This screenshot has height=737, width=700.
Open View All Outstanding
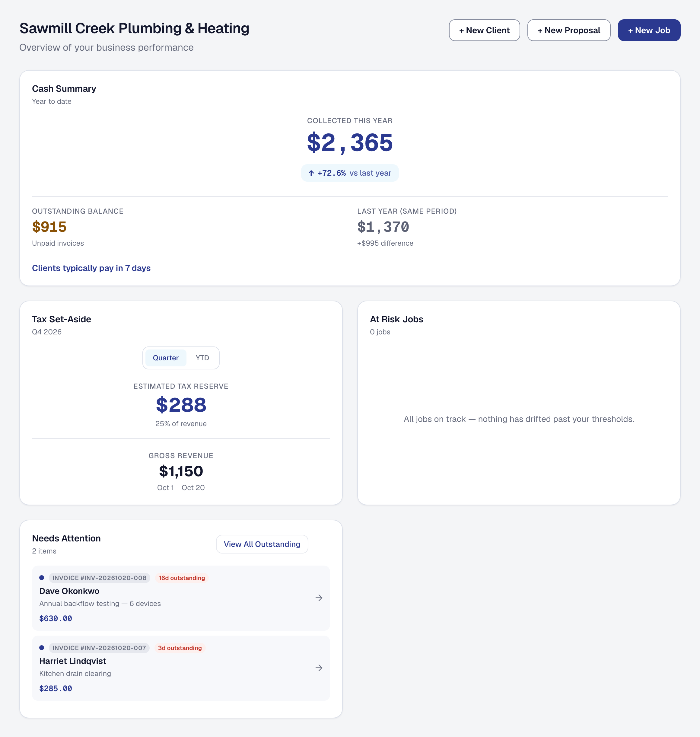(x=262, y=544)
